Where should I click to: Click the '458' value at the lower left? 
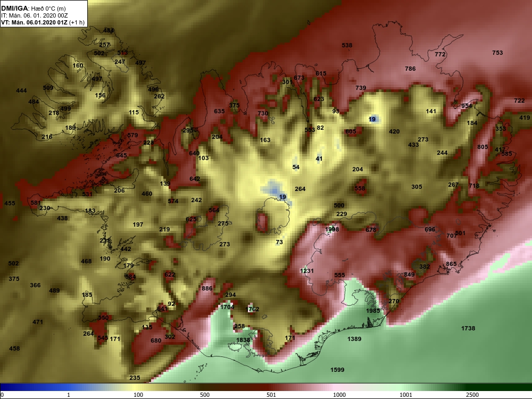click(14, 348)
